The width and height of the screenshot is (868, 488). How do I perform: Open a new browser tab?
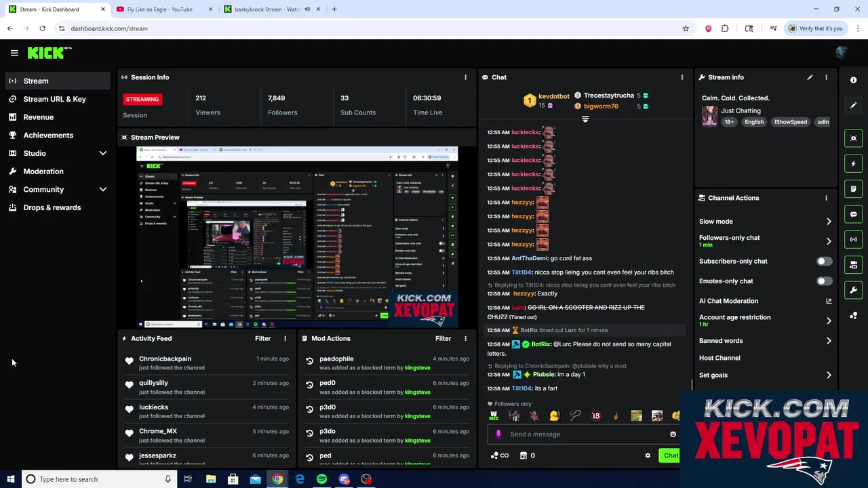[x=334, y=9]
